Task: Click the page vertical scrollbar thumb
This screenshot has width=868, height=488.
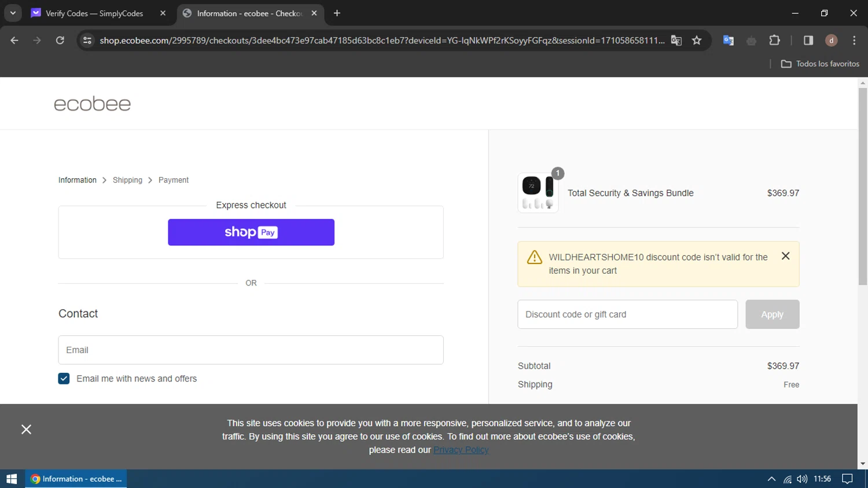Action: 863,185
